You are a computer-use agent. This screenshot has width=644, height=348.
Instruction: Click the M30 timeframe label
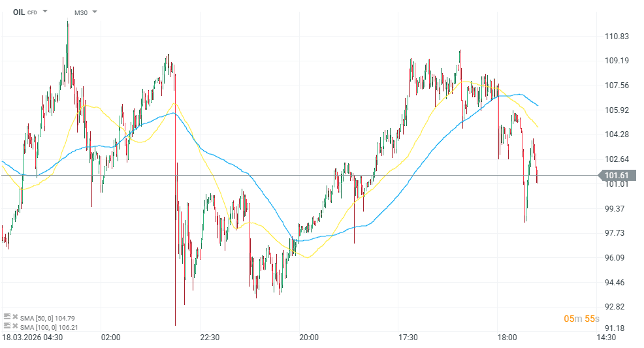(x=80, y=12)
